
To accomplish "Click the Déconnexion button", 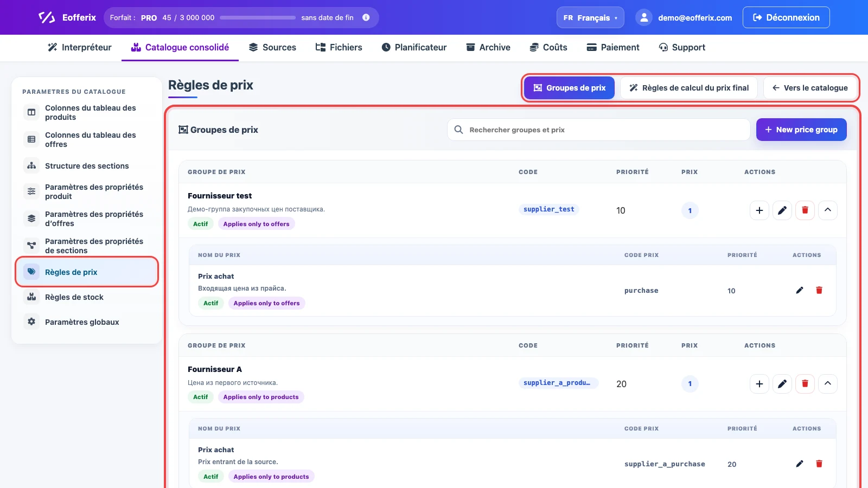I will tap(786, 17).
